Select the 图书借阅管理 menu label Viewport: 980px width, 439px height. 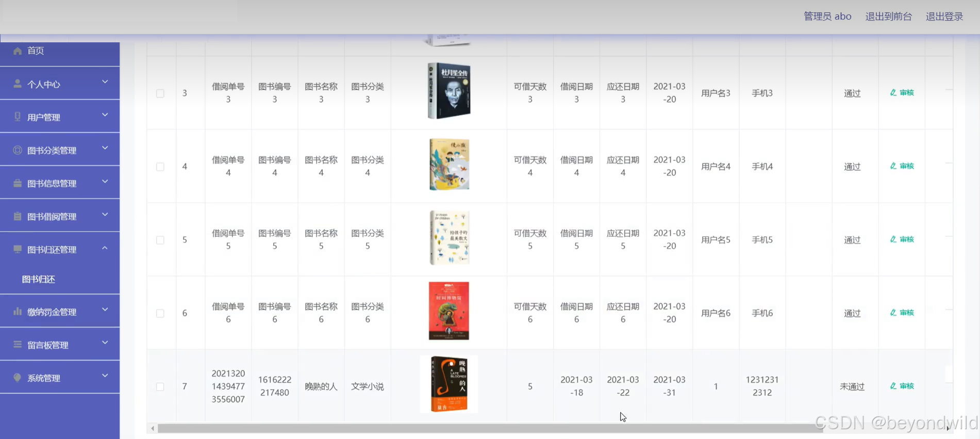point(52,217)
